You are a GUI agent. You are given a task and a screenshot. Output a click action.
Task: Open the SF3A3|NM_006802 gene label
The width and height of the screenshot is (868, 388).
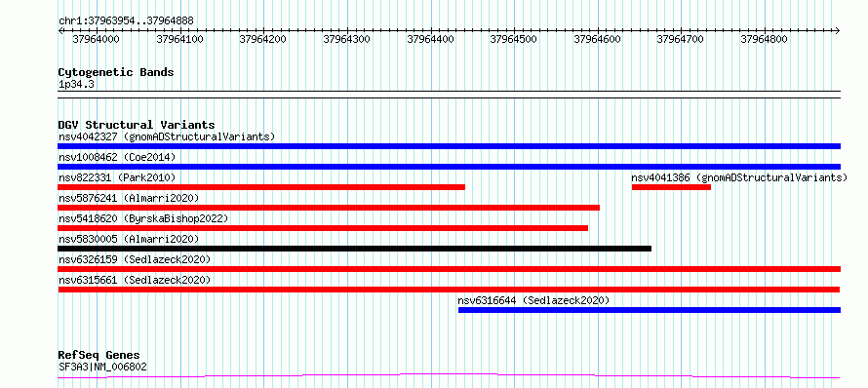tap(103, 367)
